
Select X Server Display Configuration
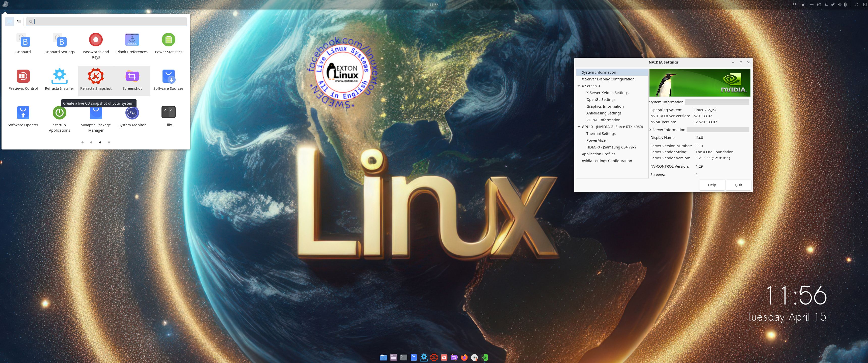tap(608, 79)
